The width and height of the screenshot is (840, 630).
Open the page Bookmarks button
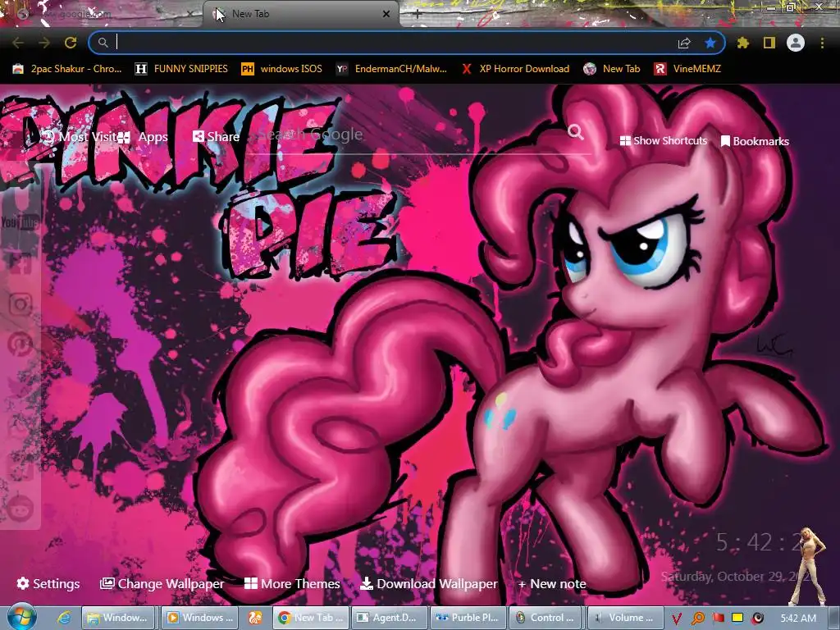click(755, 141)
